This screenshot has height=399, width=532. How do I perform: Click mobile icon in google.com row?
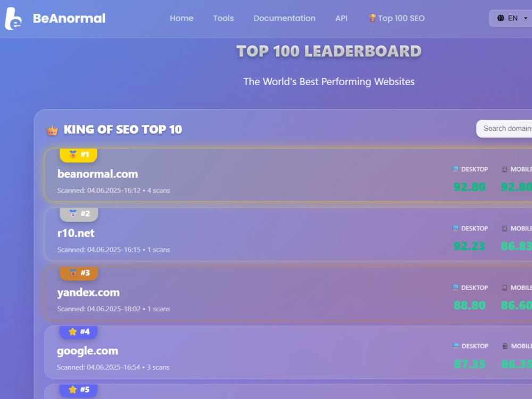505,346
